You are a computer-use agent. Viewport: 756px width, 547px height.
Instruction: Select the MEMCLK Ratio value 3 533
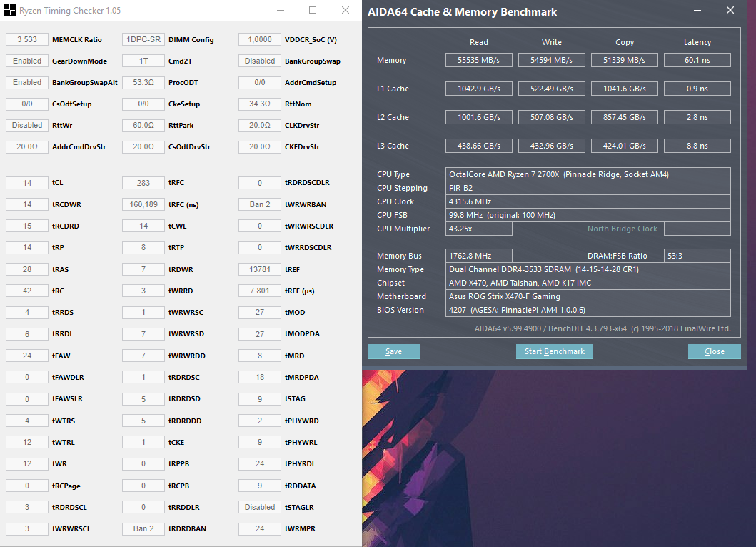(27, 39)
